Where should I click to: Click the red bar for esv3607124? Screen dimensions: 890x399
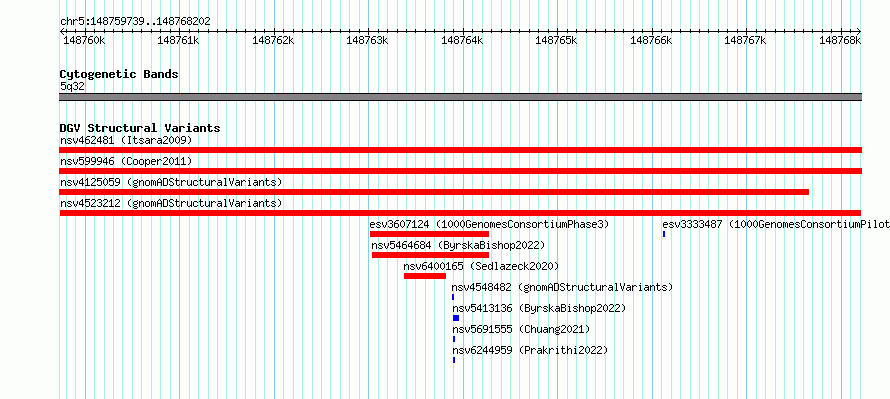429,234
